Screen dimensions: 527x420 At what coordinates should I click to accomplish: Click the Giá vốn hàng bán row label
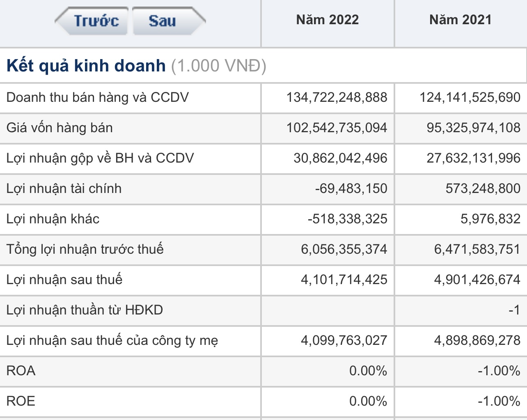60,128
